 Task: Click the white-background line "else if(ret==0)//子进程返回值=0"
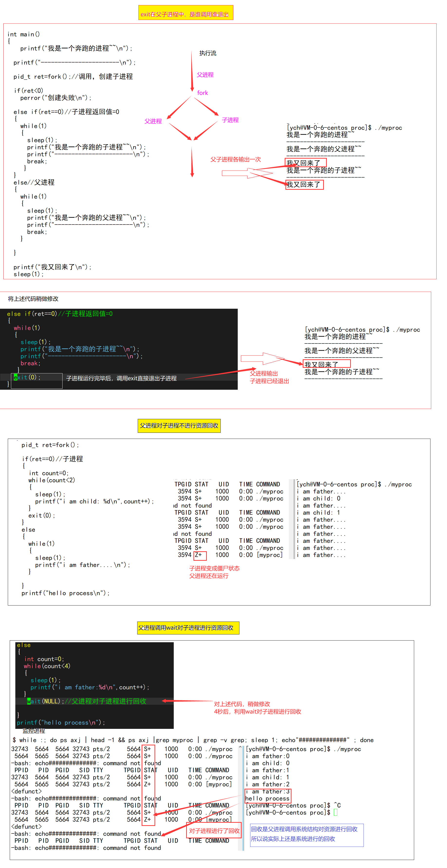66,112
